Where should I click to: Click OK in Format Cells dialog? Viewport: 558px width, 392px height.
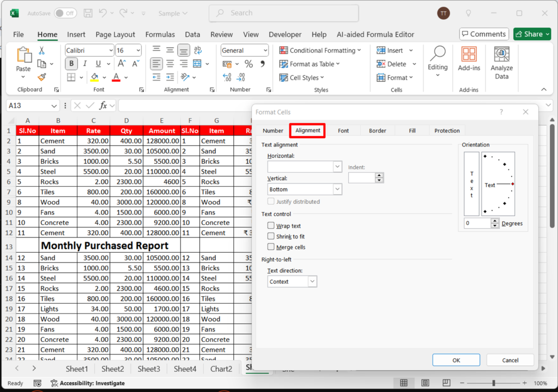point(456,360)
